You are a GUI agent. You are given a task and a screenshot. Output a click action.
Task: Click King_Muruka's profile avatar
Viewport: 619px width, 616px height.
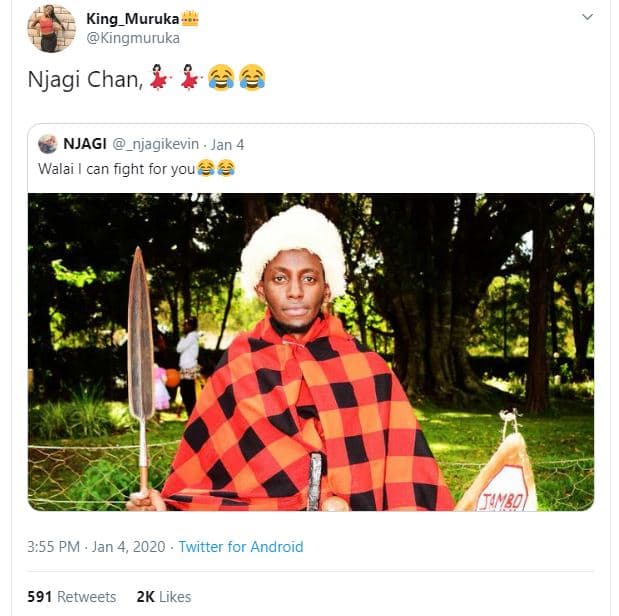pyautogui.click(x=51, y=28)
